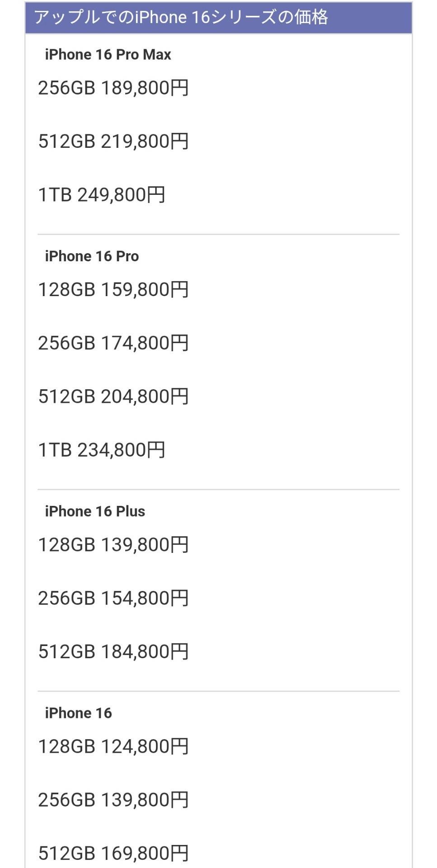437x868 pixels.
Task: Click the アップルでのiPhone 16シリーズの価格 header
Action: [181, 18]
